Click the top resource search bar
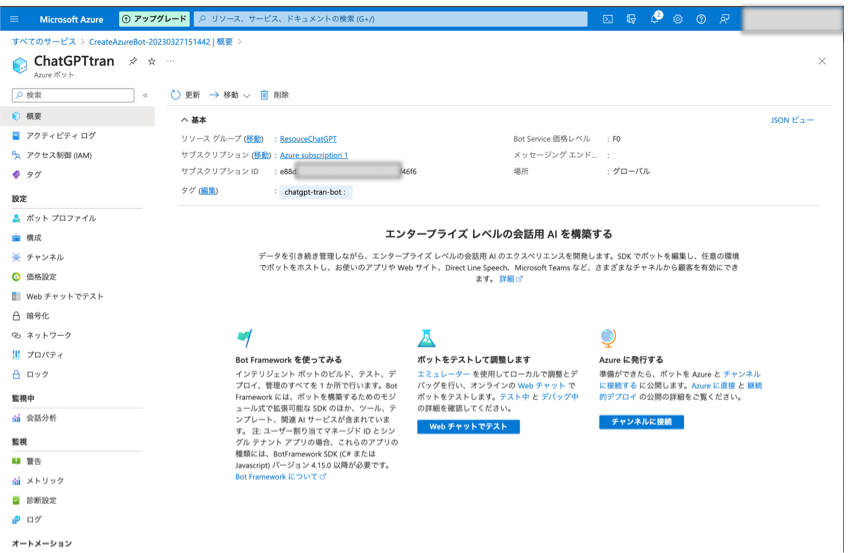851x553 pixels. pos(391,19)
